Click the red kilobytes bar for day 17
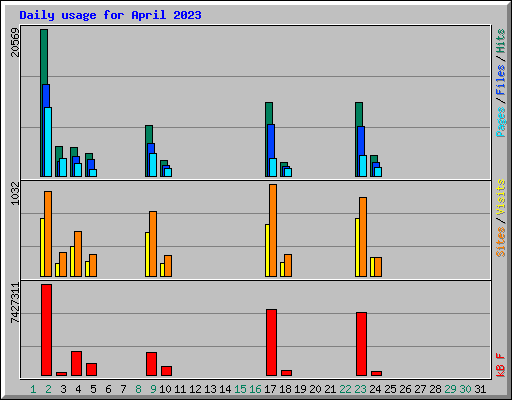Viewport: 512px width, 400px height. tap(271, 342)
